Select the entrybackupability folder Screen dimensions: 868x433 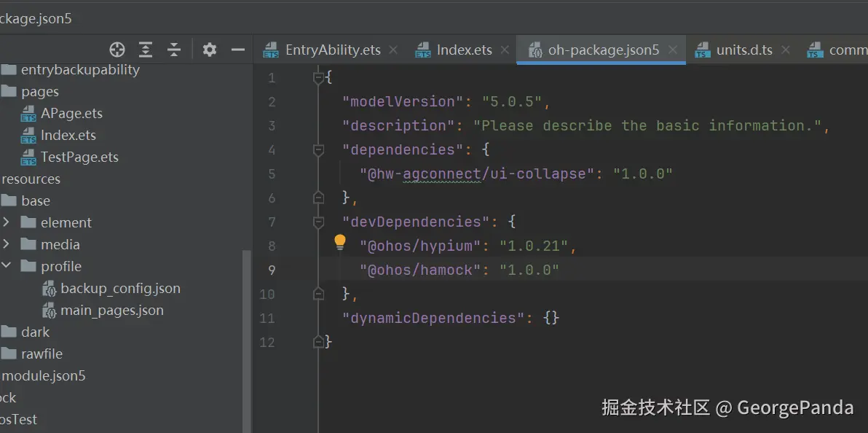click(x=80, y=70)
